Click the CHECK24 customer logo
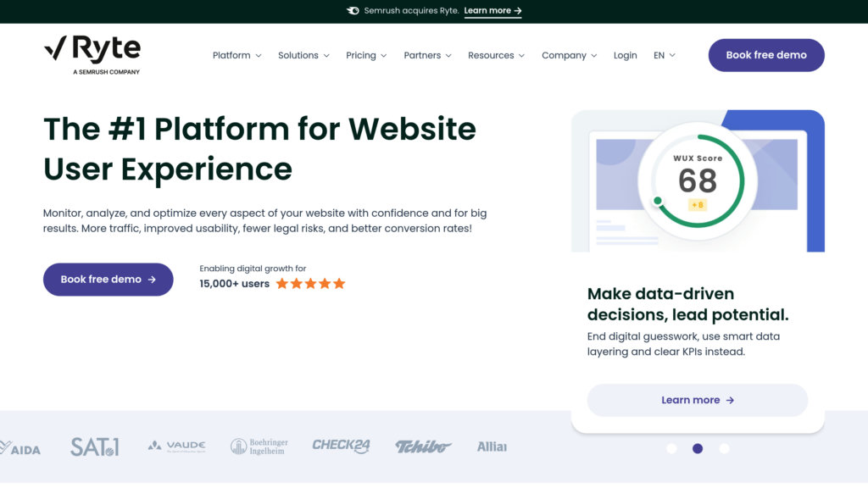Screen dimensions: 868x488 tap(341, 446)
